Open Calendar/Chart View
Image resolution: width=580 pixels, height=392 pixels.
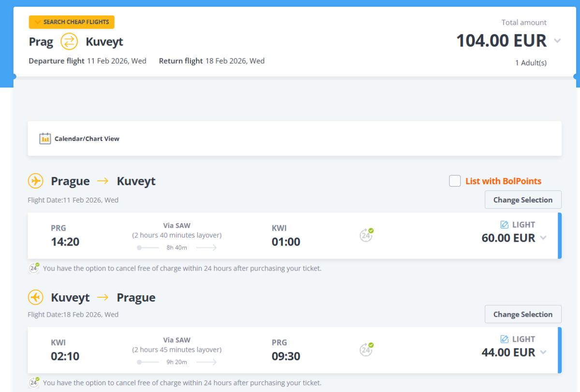(x=87, y=139)
